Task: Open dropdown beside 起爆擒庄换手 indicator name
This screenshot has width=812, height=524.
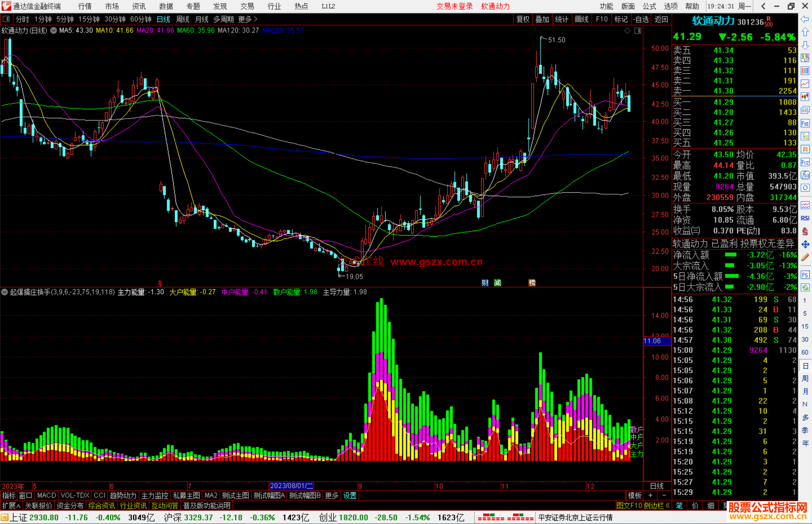Action: pos(5,292)
